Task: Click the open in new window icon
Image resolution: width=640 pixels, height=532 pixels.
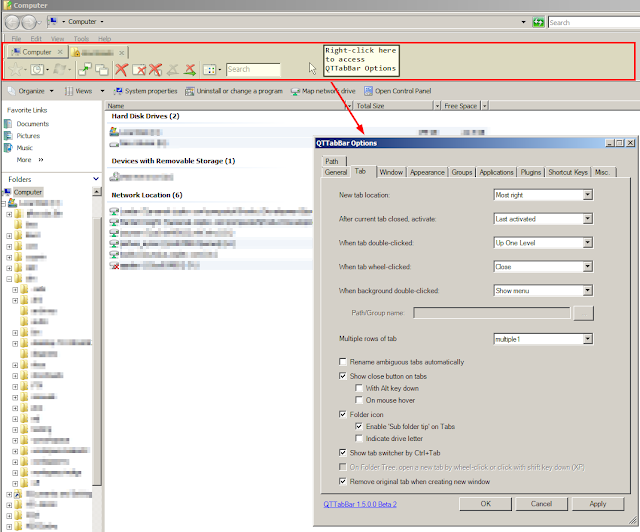Action: click(x=85, y=69)
